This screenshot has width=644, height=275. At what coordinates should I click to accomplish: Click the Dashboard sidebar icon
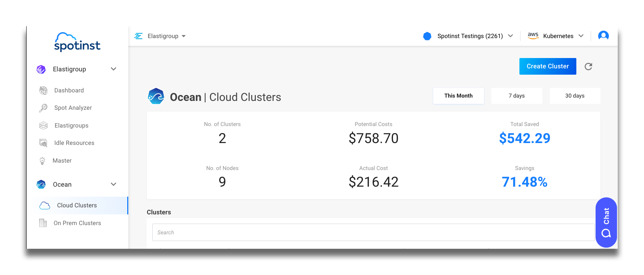[43, 91]
